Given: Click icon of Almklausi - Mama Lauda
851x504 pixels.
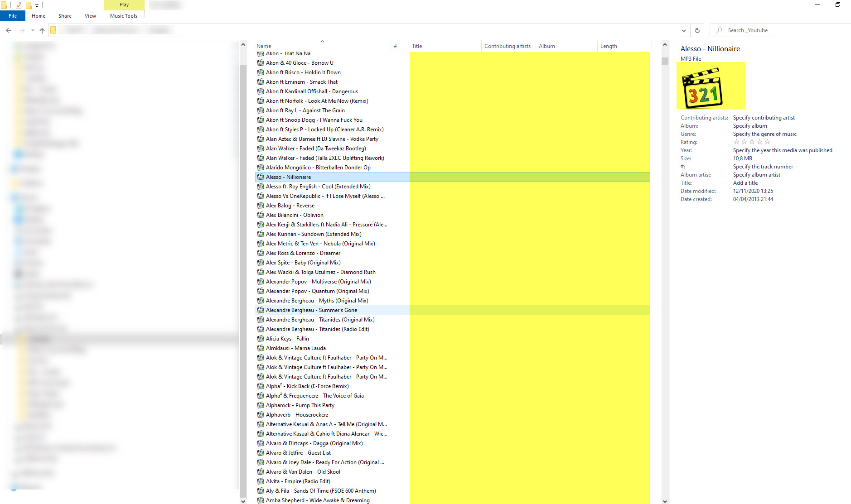Looking at the screenshot, I should pyautogui.click(x=261, y=348).
